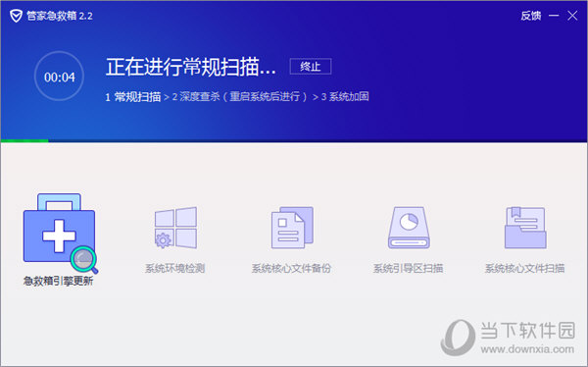Click the 系统核心文件扫描 folder icon
The image size is (588, 367).
(x=525, y=228)
